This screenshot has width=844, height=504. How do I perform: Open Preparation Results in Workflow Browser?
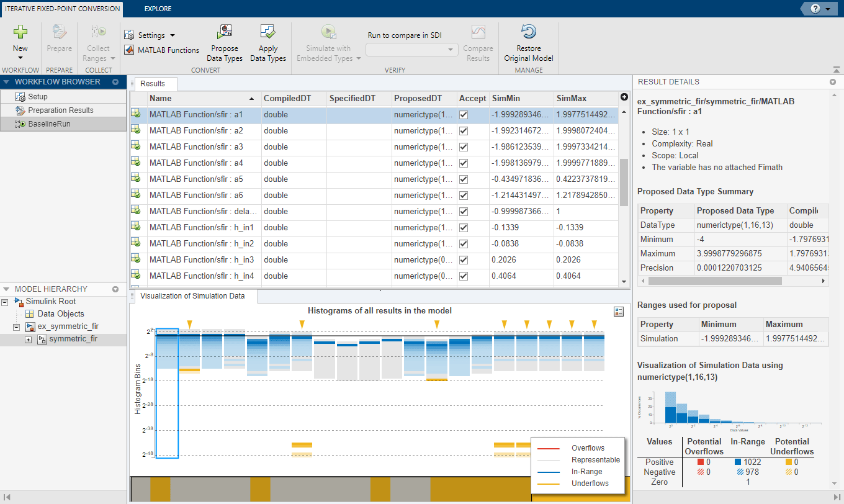pos(60,110)
